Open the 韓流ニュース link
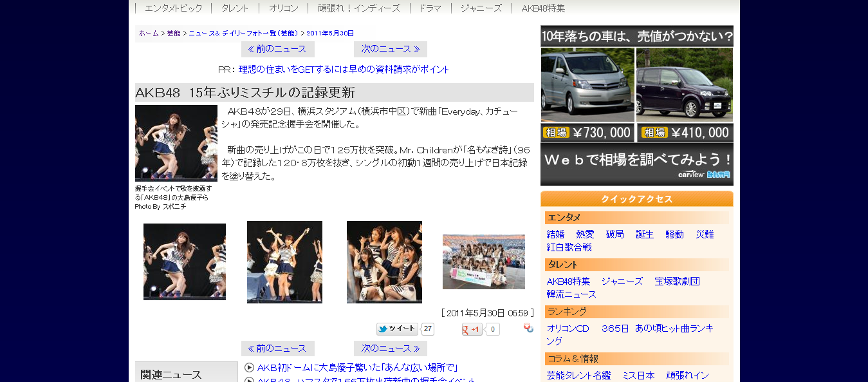Screen dimensions: 868x382 (572, 294)
